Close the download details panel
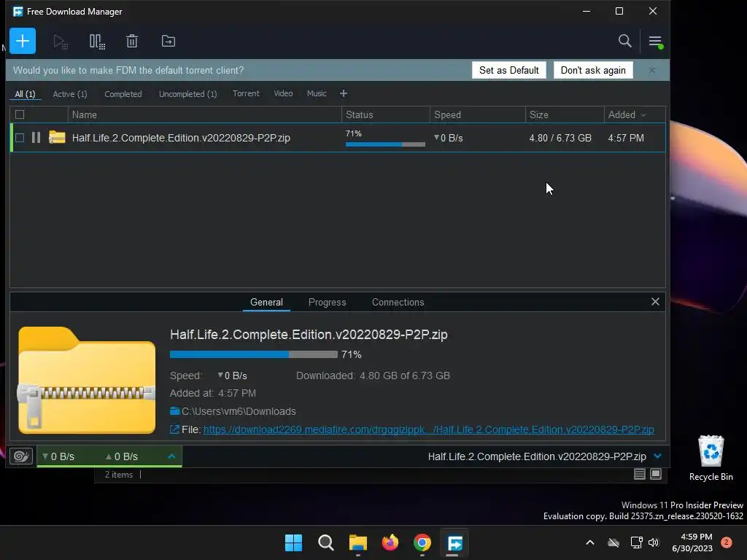This screenshot has width=747, height=560. [x=655, y=302]
